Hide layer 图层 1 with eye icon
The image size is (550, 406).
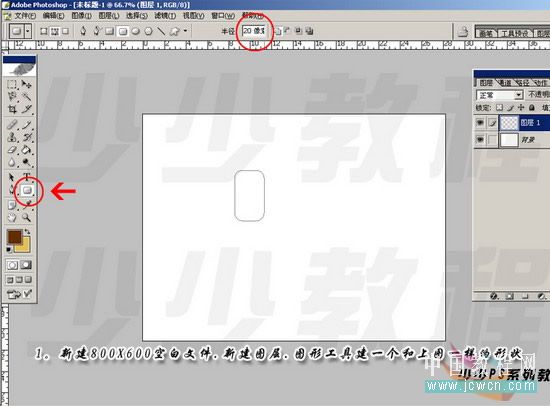(x=480, y=122)
